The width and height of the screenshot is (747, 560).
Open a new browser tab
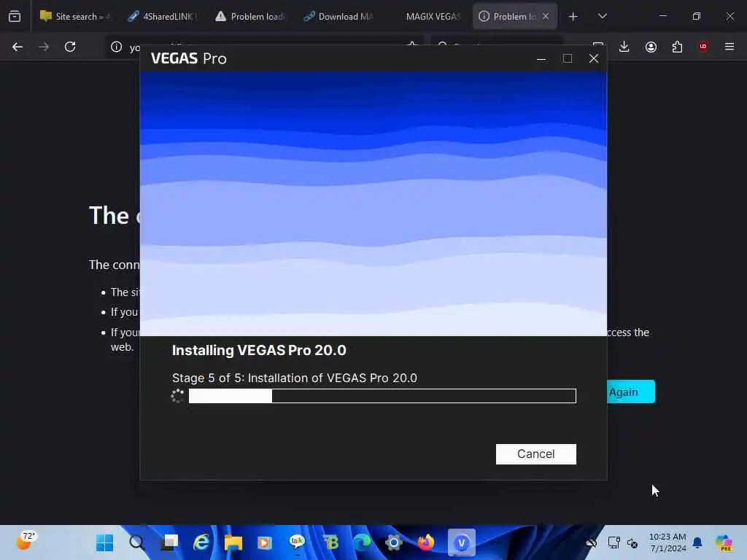[573, 16]
